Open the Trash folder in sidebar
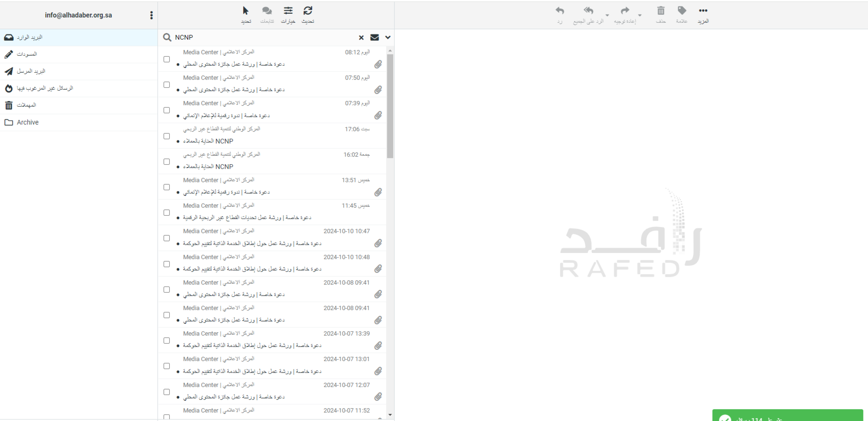The width and height of the screenshot is (868, 421). click(26, 105)
